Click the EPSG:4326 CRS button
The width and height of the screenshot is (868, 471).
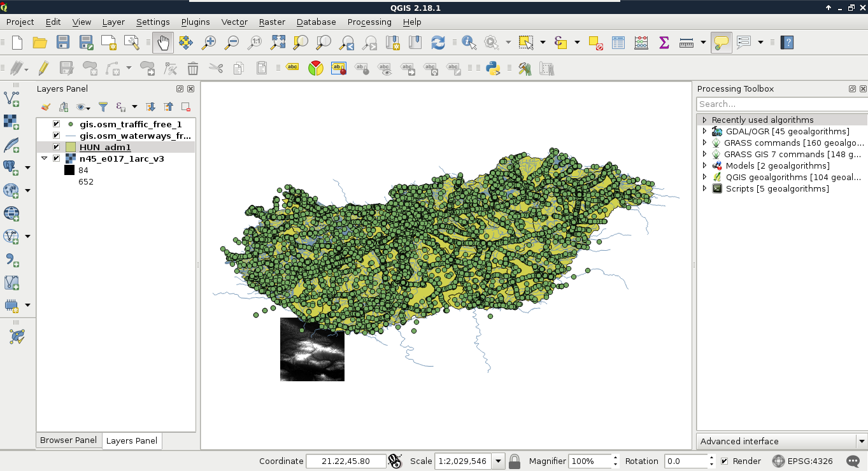(x=802, y=461)
